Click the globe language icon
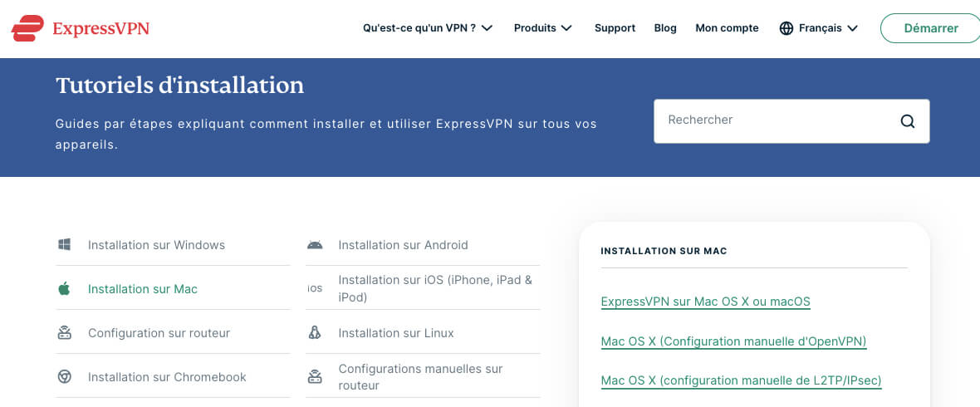Image resolution: width=980 pixels, height=407 pixels. [x=786, y=28]
